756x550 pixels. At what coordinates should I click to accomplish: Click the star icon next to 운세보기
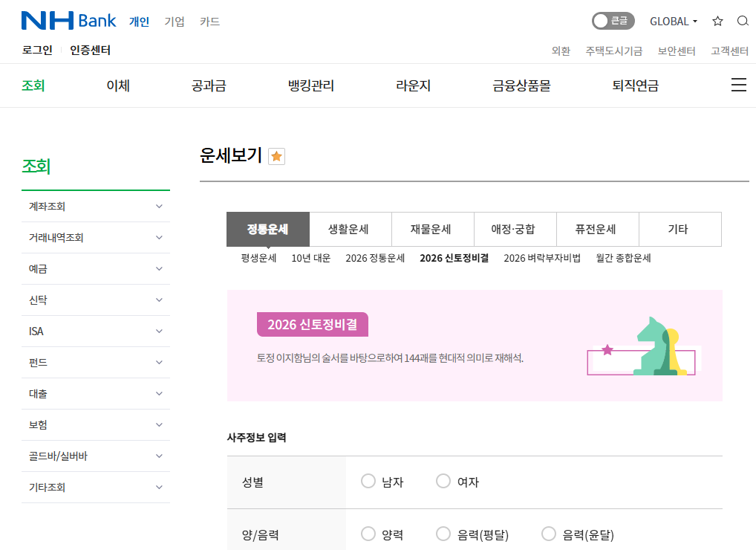tap(276, 156)
